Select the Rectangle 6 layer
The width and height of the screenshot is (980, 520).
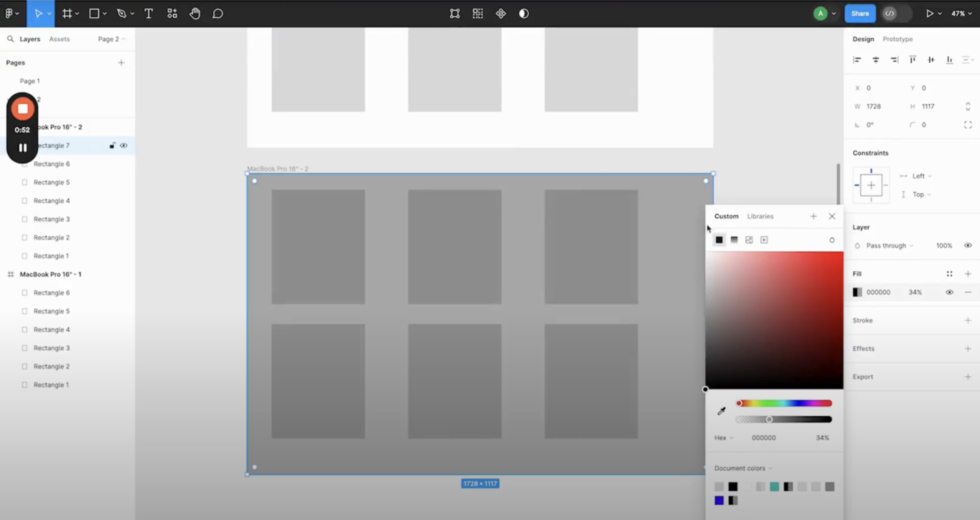pyautogui.click(x=51, y=164)
